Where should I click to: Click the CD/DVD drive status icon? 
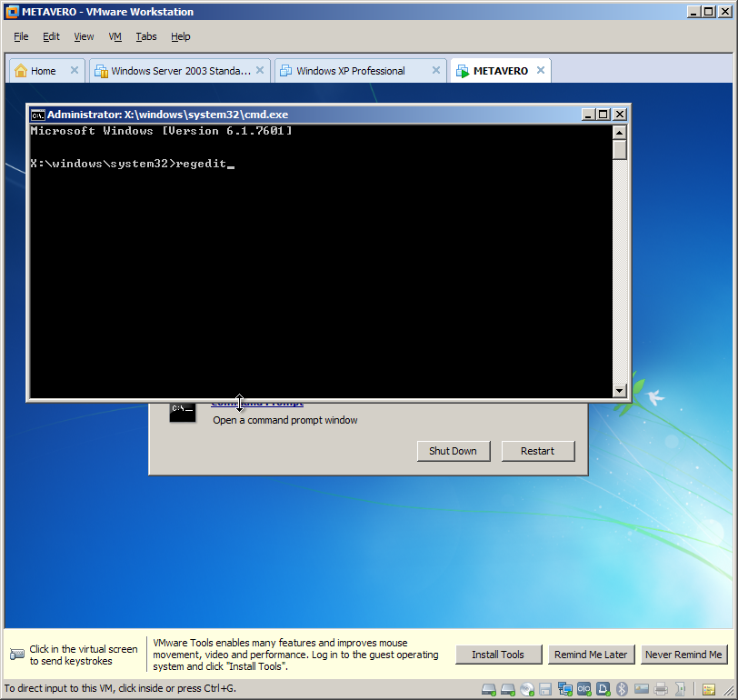[x=527, y=690]
